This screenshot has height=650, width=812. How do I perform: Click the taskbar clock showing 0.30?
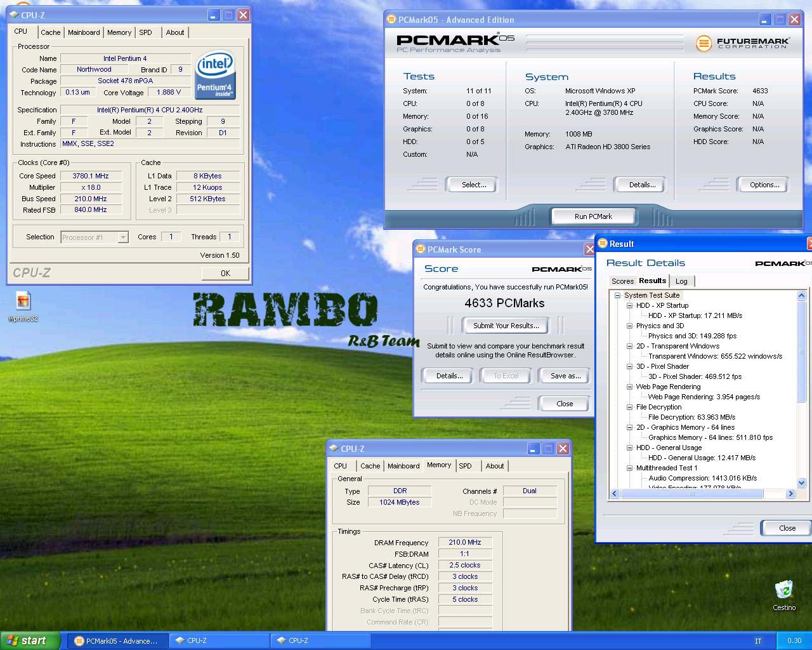794,640
